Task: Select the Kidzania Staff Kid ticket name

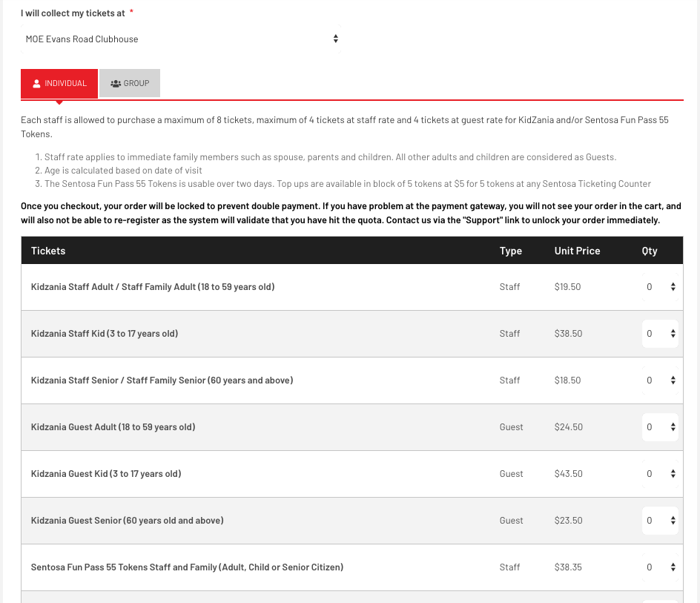Action: point(105,334)
